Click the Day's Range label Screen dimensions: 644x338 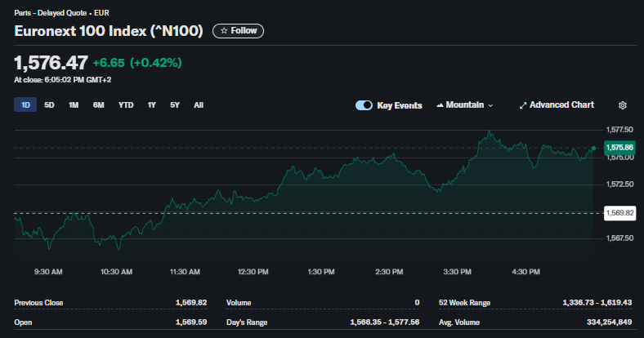247,322
